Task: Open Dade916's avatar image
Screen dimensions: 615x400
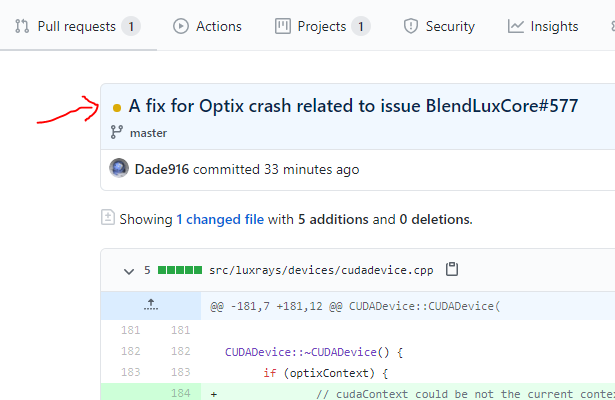Action: tap(119, 169)
